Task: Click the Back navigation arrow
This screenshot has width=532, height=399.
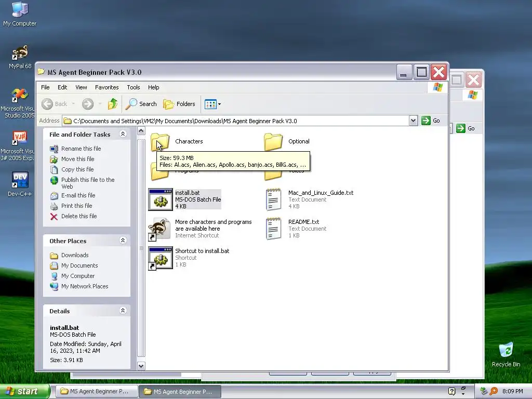Action: click(47, 104)
